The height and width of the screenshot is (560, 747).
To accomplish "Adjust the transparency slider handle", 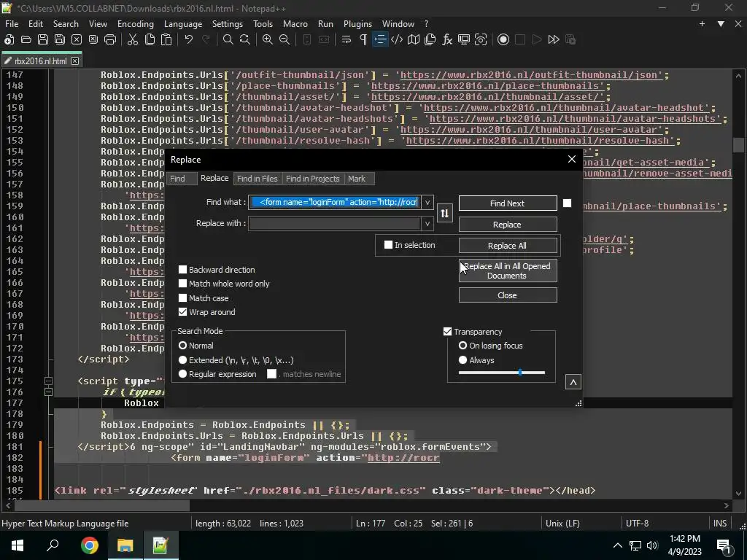I will coord(520,373).
